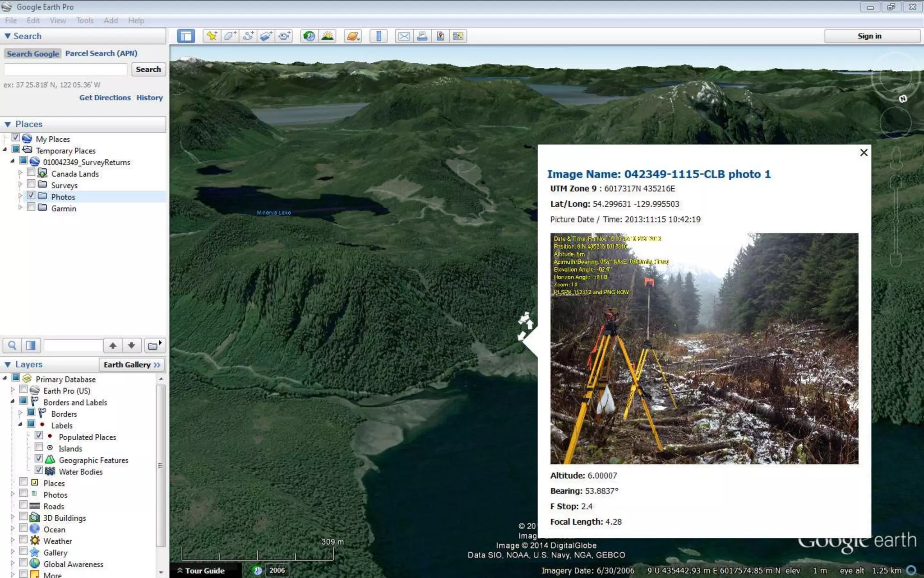This screenshot has height=578, width=924.
Task: Hide the sidebar with toolbar button
Action: (x=186, y=36)
